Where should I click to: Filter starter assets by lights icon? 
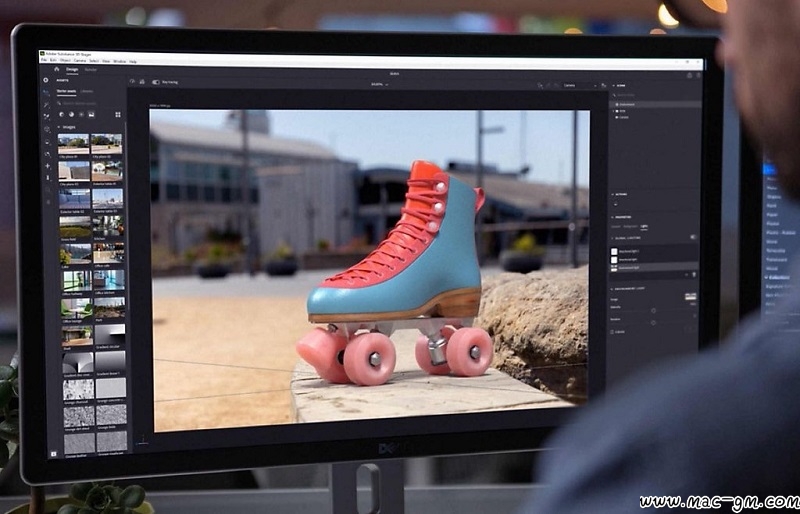coord(81,114)
